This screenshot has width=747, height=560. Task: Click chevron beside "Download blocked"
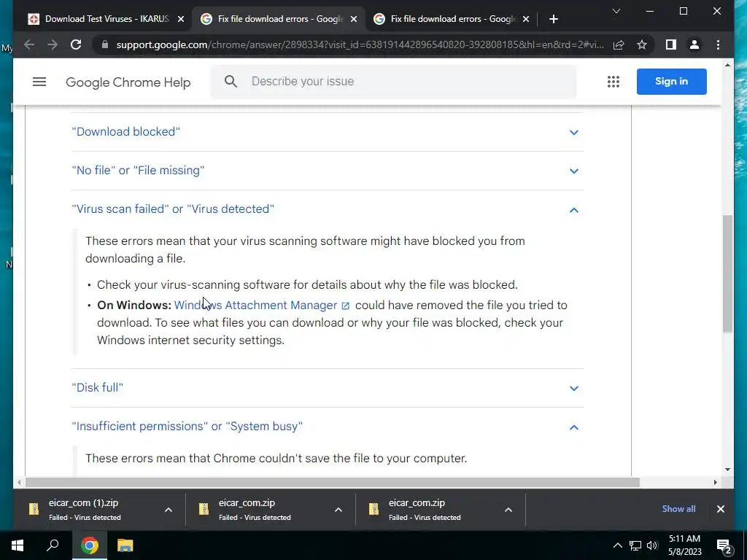[x=573, y=133]
